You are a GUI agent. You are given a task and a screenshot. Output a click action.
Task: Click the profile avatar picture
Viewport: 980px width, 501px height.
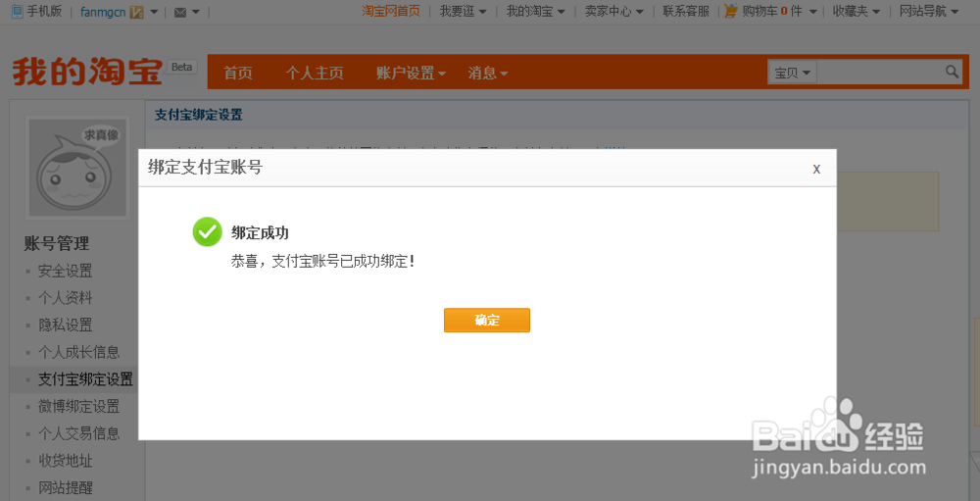coord(78,168)
